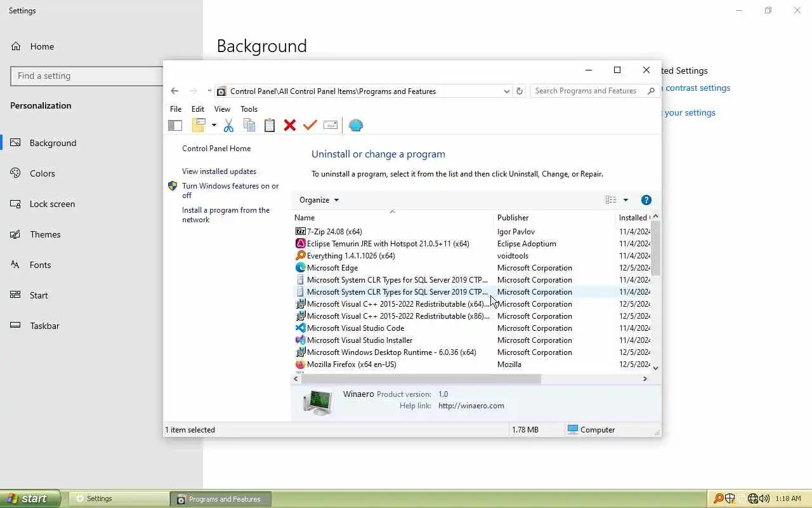Select Microsoft Visual Studio Installer row
The image size is (812, 508).
pyautogui.click(x=473, y=340)
